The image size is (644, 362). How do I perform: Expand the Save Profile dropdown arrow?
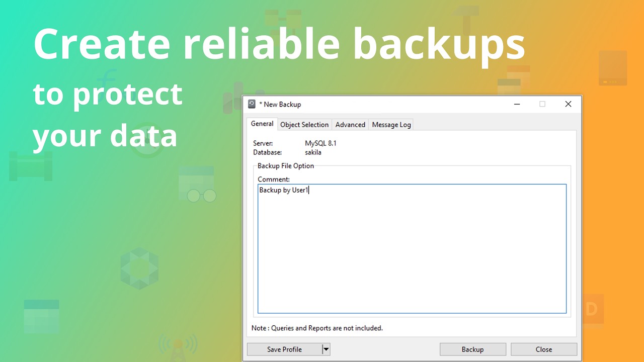[x=326, y=349]
